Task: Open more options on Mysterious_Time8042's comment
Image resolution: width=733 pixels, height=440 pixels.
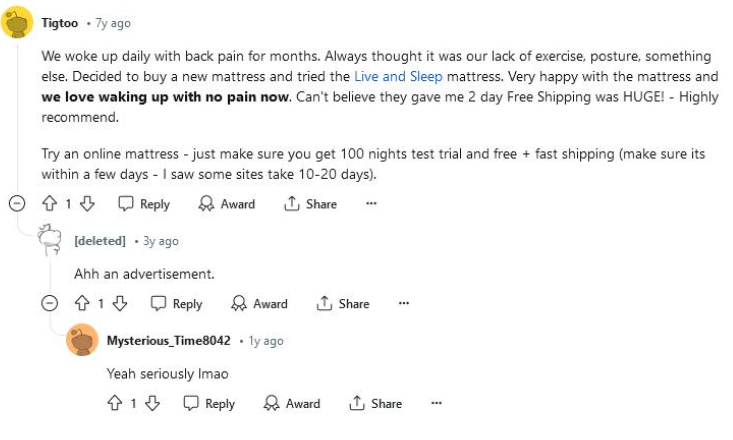Action: coord(436,404)
